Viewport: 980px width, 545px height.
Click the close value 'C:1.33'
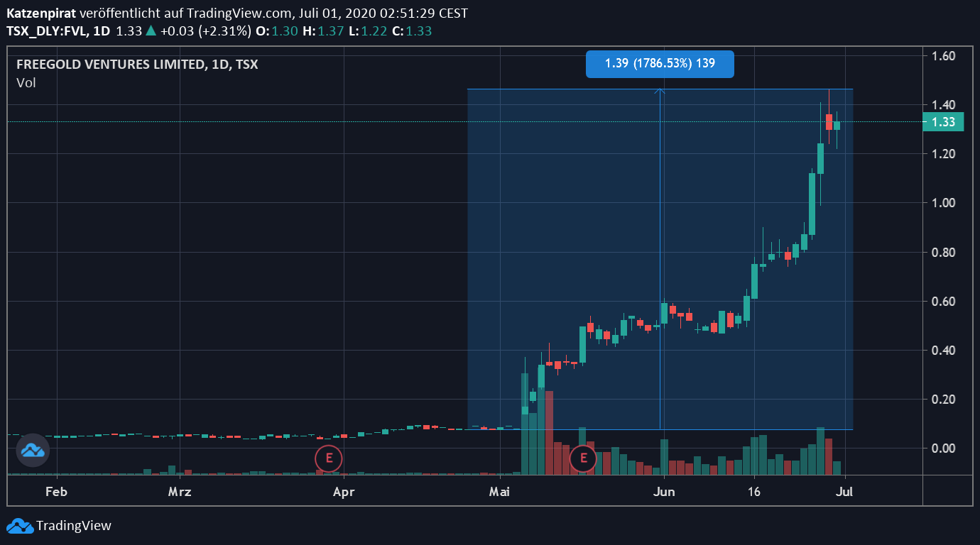pyautogui.click(x=411, y=31)
